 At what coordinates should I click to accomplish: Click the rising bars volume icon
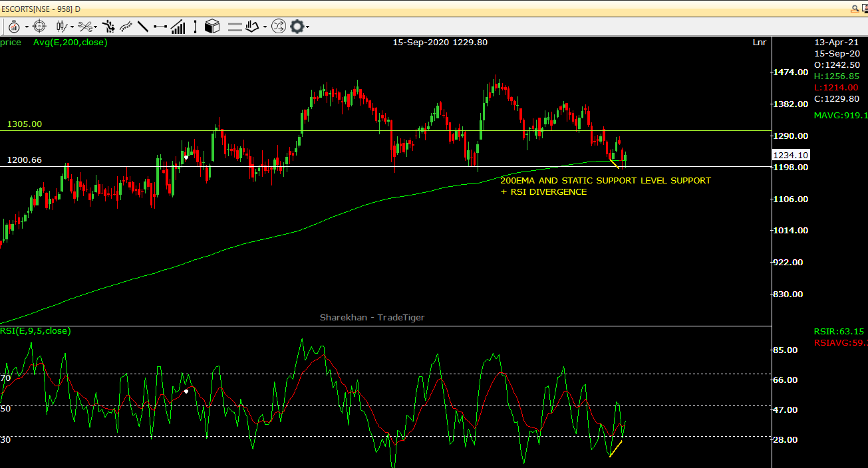coord(178,27)
